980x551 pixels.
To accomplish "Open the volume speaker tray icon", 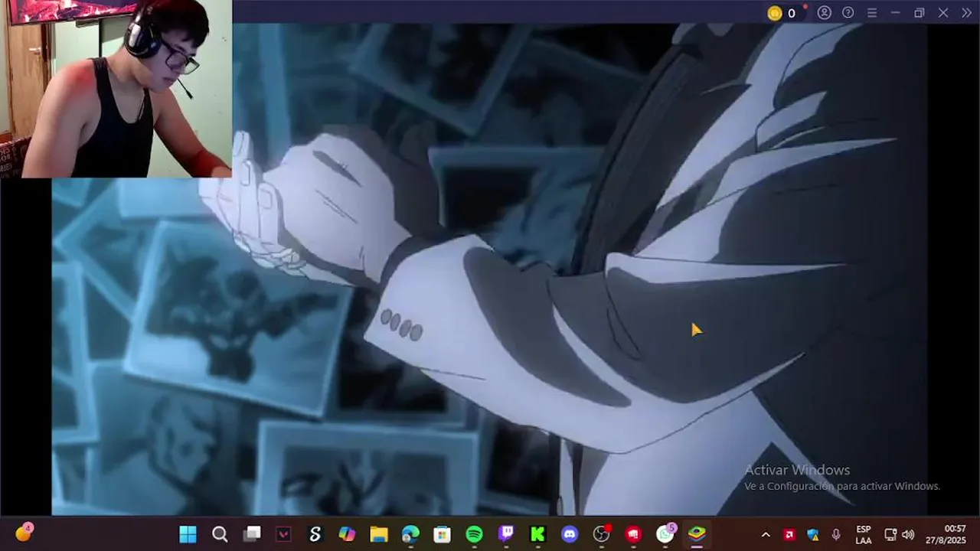I will point(908,535).
